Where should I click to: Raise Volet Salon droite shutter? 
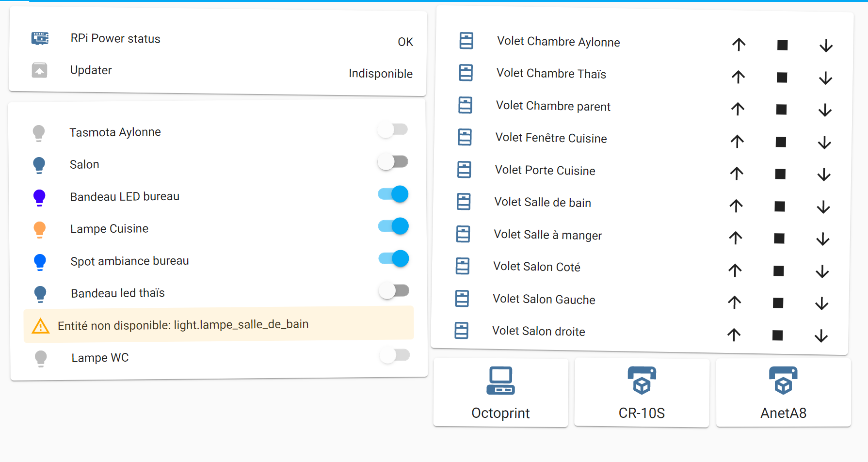[734, 335]
